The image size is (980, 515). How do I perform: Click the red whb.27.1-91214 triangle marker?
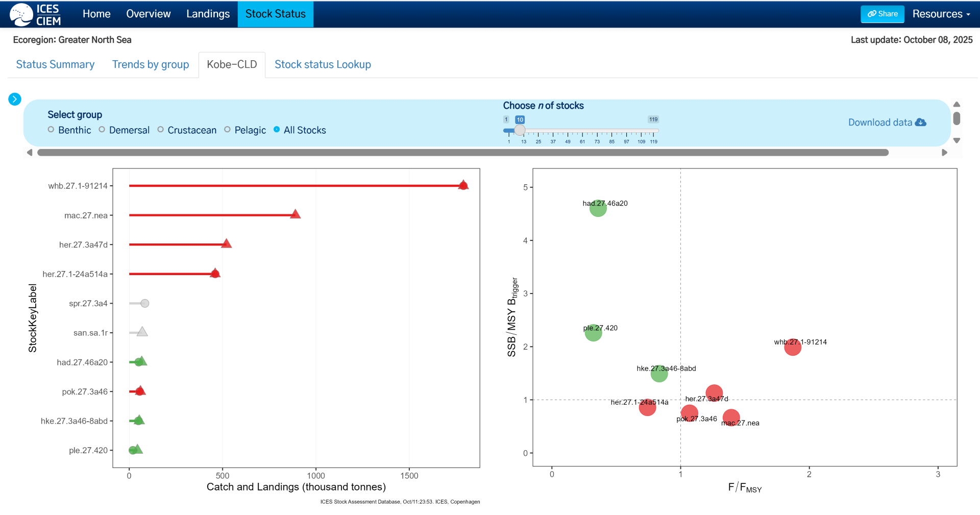pyautogui.click(x=463, y=185)
